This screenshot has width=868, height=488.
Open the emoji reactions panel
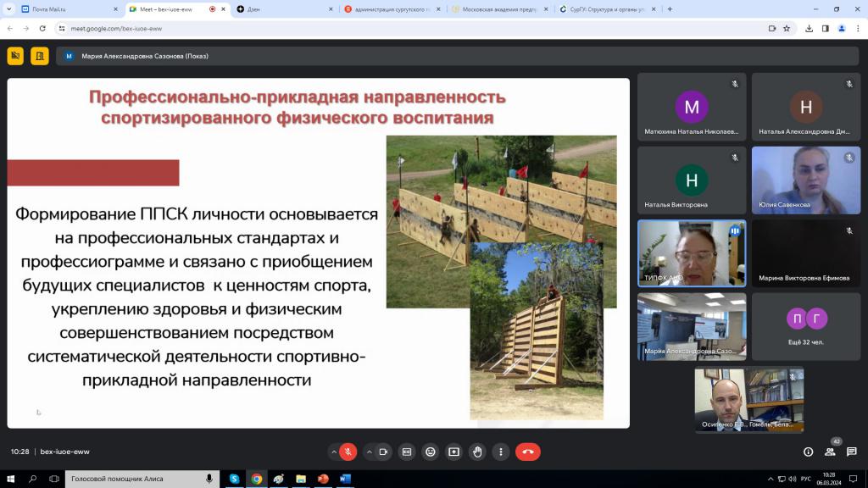(431, 452)
